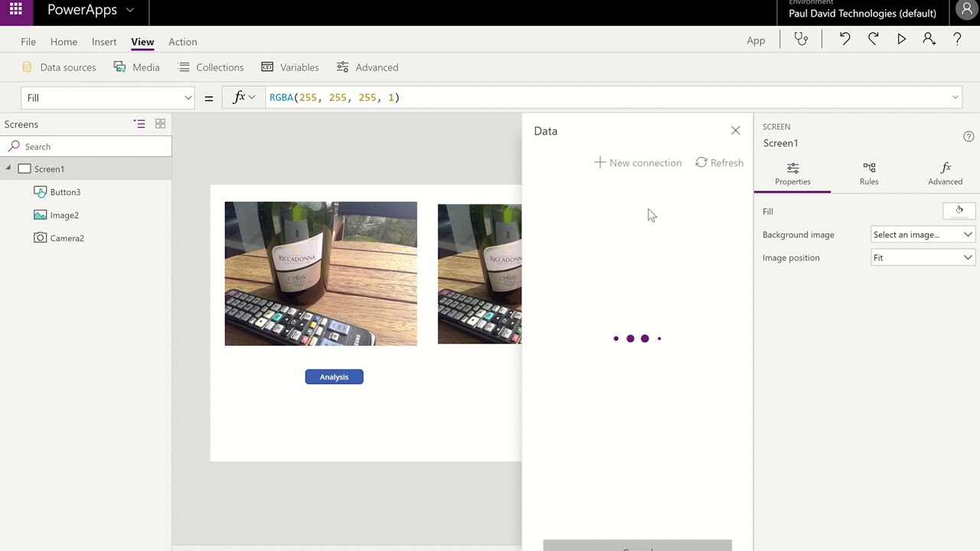Switch Screens pane to thumbnail grid view

point(160,123)
